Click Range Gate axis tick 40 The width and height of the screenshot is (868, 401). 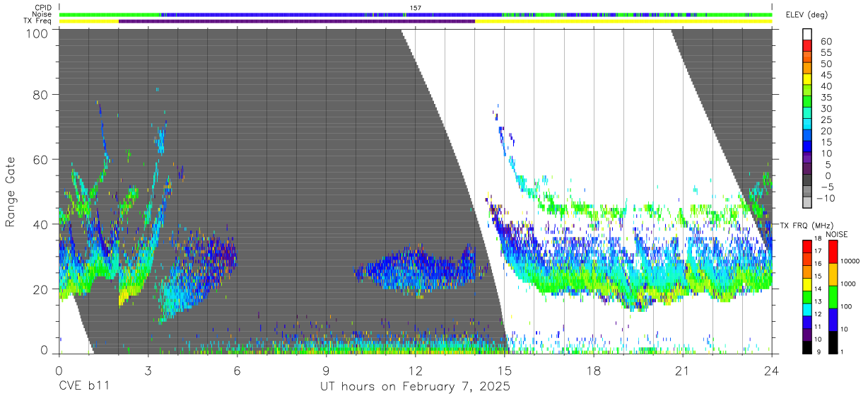tap(42, 224)
